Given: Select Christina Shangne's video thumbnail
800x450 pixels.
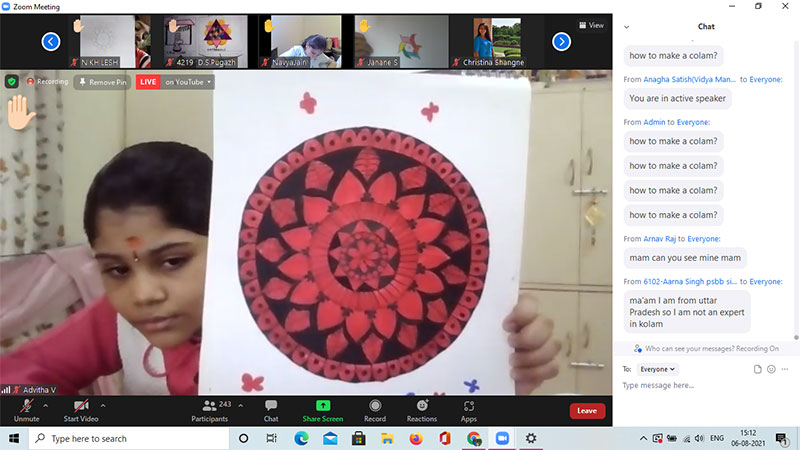Looking at the screenshot, I should coord(496,41).
